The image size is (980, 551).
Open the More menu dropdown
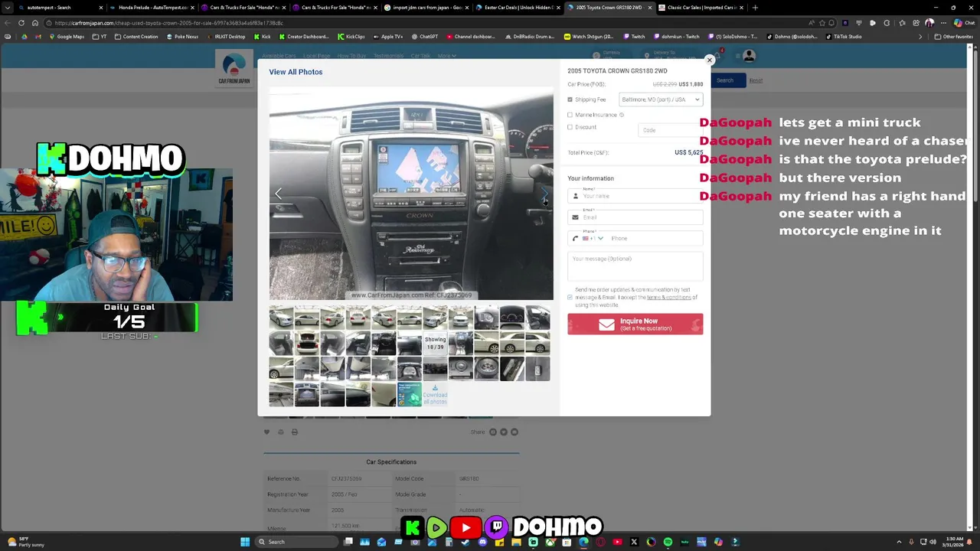pyautogui.click(x=447, y=56)
